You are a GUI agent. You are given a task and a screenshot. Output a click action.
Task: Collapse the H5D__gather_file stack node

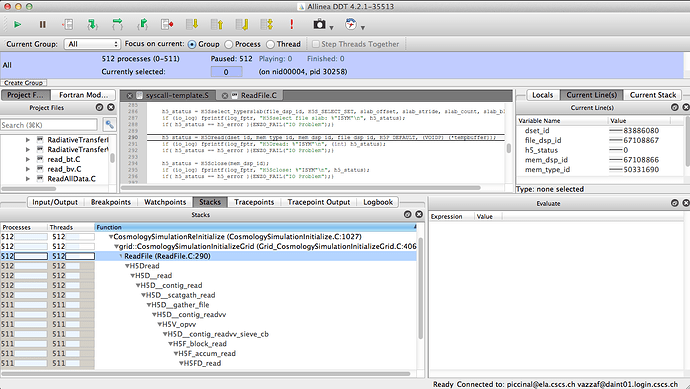pos(149,305)
